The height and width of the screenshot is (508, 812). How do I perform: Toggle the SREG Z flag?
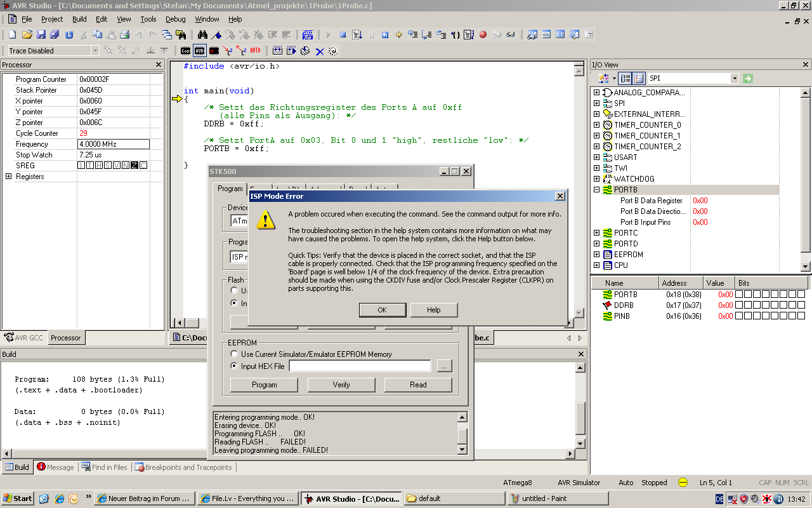coord(134,166)
